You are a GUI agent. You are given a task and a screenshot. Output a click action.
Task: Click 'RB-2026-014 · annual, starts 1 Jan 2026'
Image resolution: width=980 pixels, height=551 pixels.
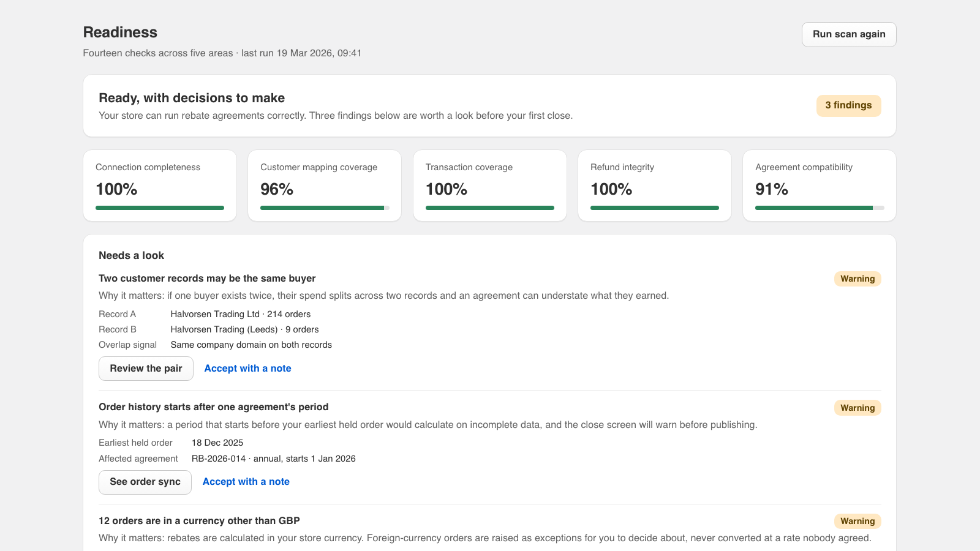point(274,459)
